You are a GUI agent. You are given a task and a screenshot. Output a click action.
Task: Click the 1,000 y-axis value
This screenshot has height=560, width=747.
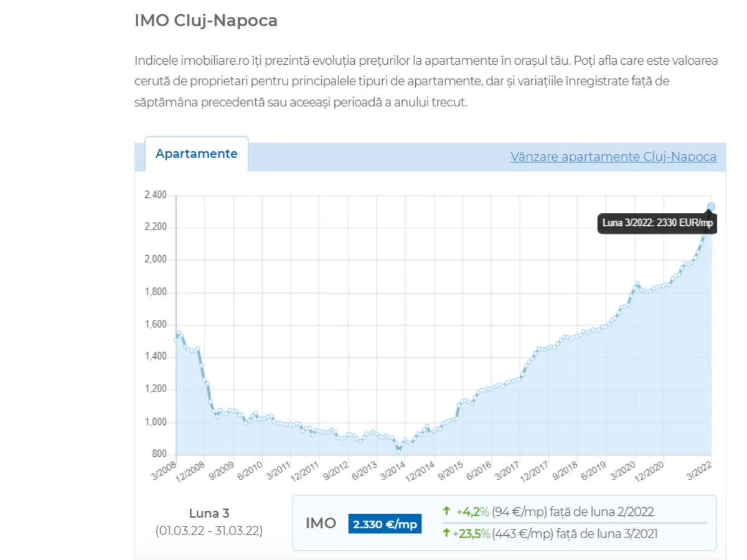pos(155,422)
